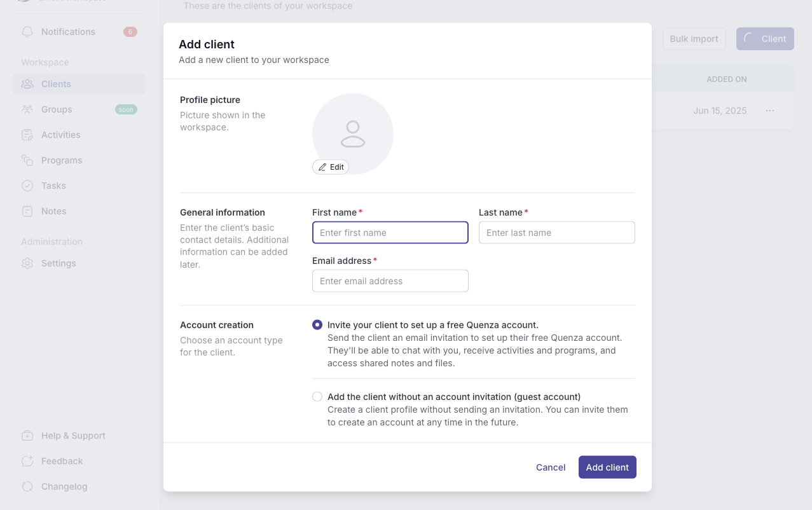Cancel the Add client dialog
Image resolution: width=812 pixels, height=510 pixels.
551,467
